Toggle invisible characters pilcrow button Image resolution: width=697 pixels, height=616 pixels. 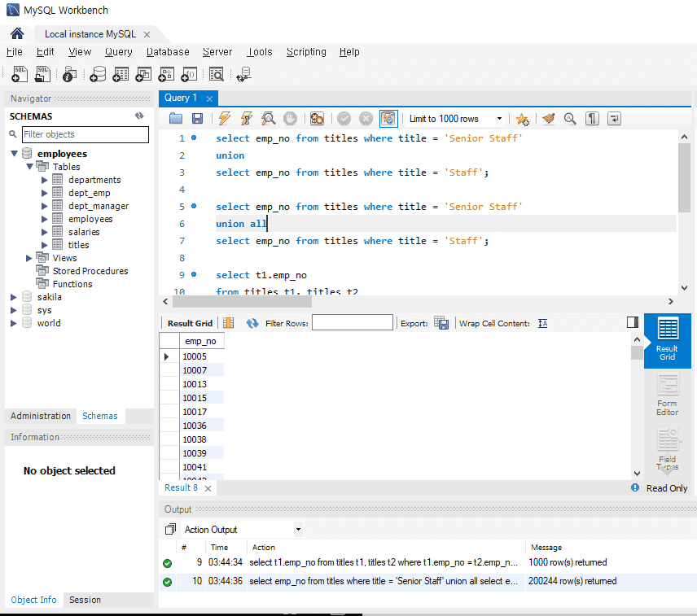[x=592, y=119]
